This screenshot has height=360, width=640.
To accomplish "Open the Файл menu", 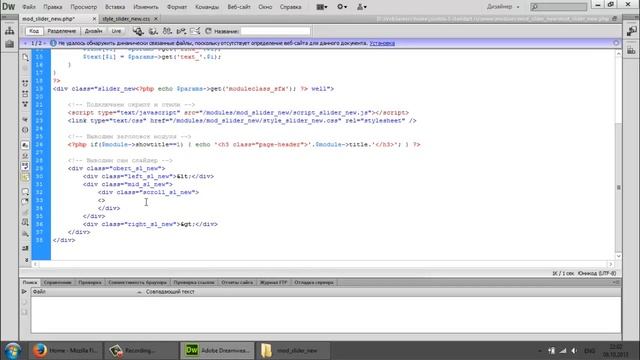I will (29, 7).
